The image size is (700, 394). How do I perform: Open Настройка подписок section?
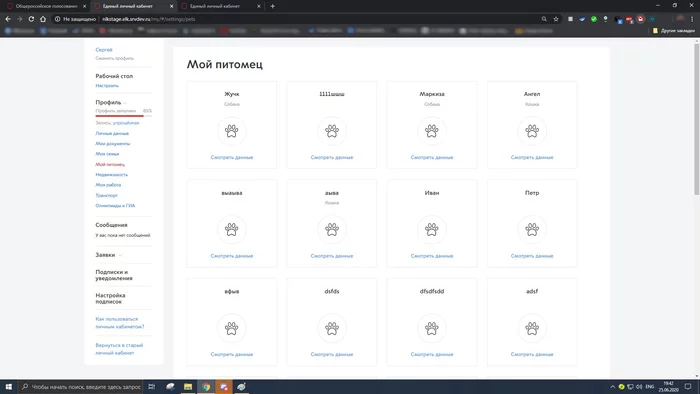pyautogui.click(x=110, y=299)
